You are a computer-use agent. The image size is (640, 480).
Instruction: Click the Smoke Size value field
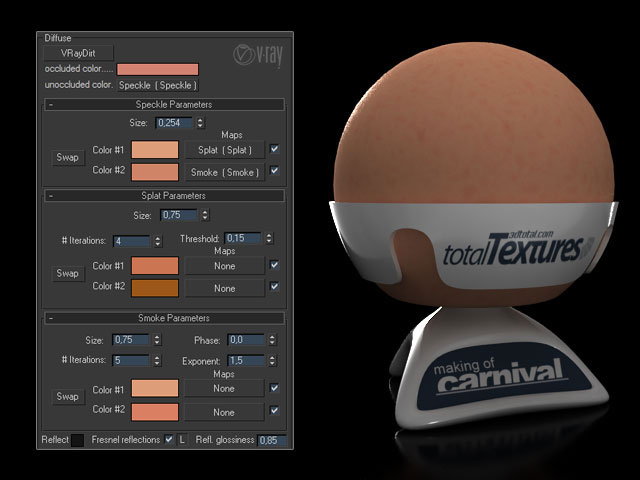tap(130, 340)
